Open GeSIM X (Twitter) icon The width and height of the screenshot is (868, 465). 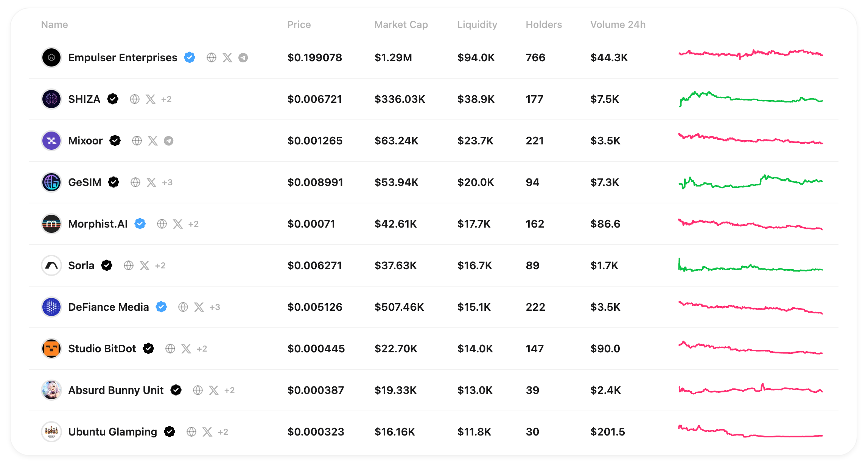[151, 182]
